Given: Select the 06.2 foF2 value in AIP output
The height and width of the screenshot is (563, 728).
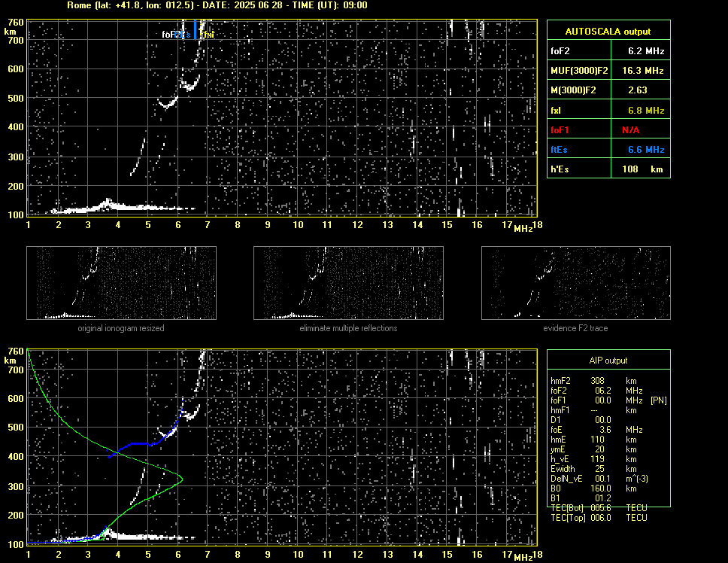Looking at the screenshot, I should tap(602, 391).
